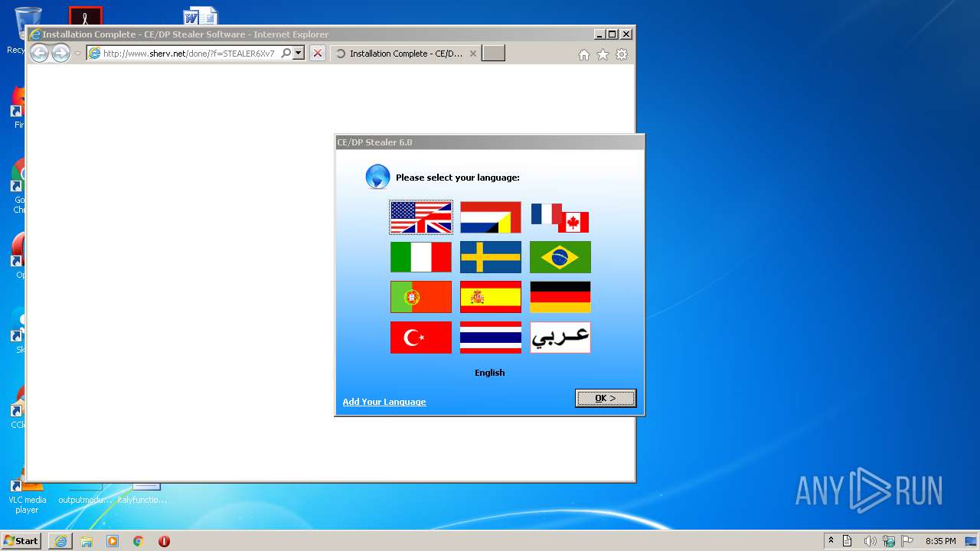This screenshot has width=980, height=551.
Task: Open the Word document desktop icon
Action: [x=201, y=15]
